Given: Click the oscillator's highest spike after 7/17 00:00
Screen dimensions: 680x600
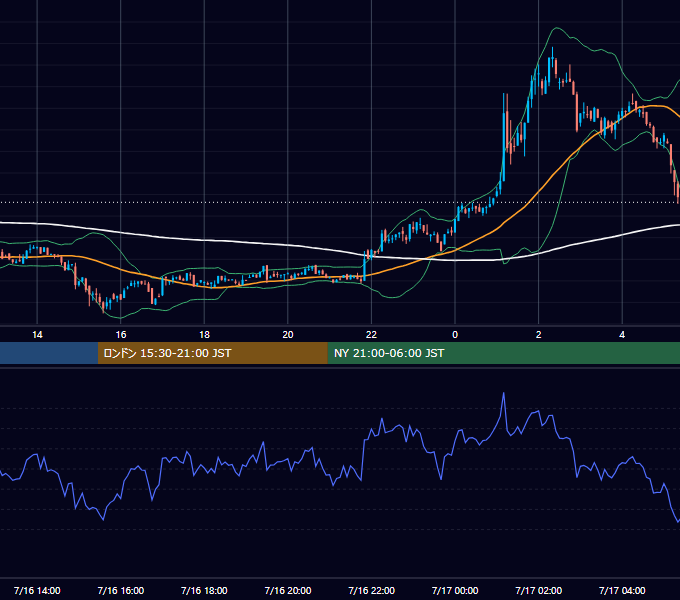Looking at the screenshot, I should 503,393.
